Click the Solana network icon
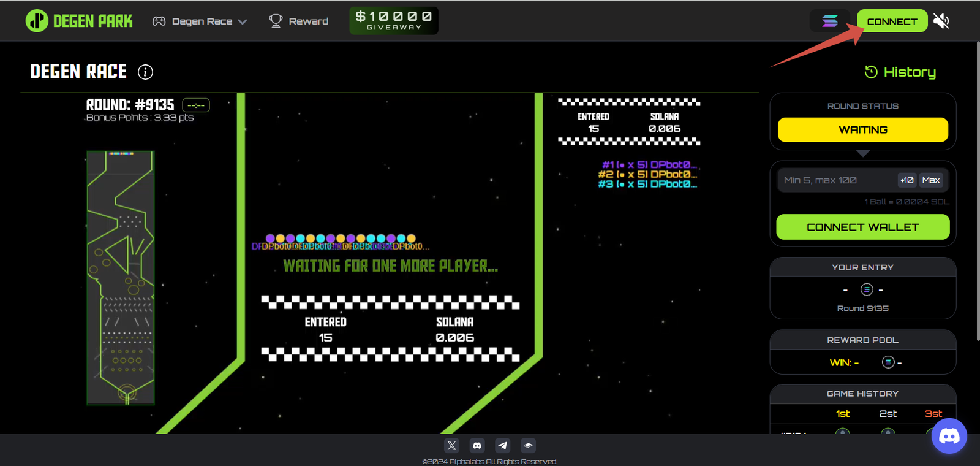 pos(829,21)
